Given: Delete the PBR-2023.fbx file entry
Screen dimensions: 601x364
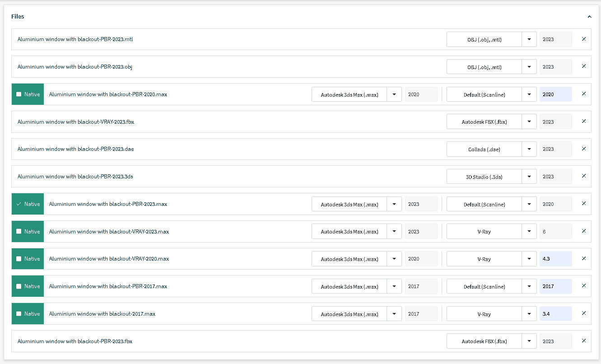Looking at the screenshot, I should (584, 341).
